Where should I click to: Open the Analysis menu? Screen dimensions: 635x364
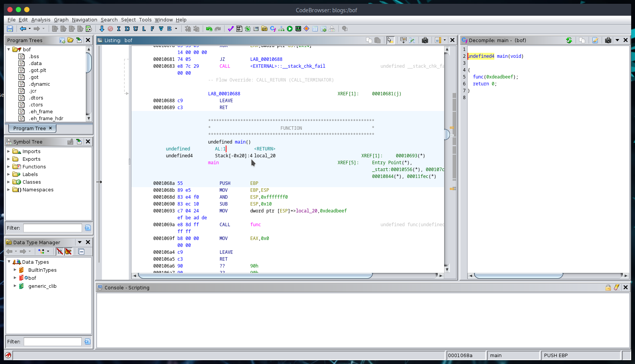click(41, 20)
